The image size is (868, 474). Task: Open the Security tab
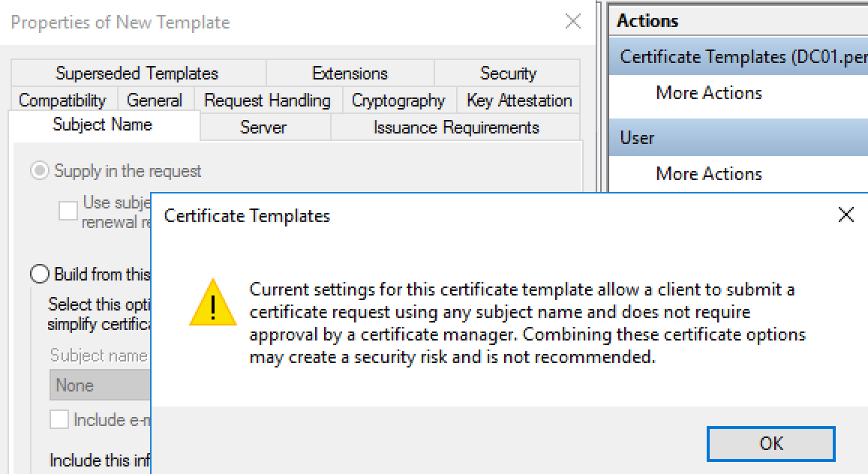[508, 73]
